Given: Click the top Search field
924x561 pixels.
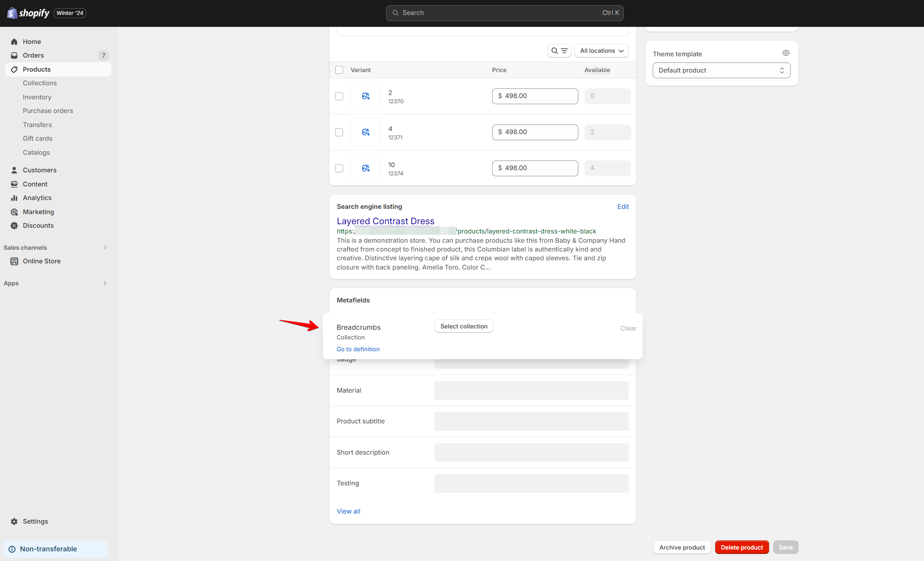Looking at the screenshot, I should tap(504, 13).
